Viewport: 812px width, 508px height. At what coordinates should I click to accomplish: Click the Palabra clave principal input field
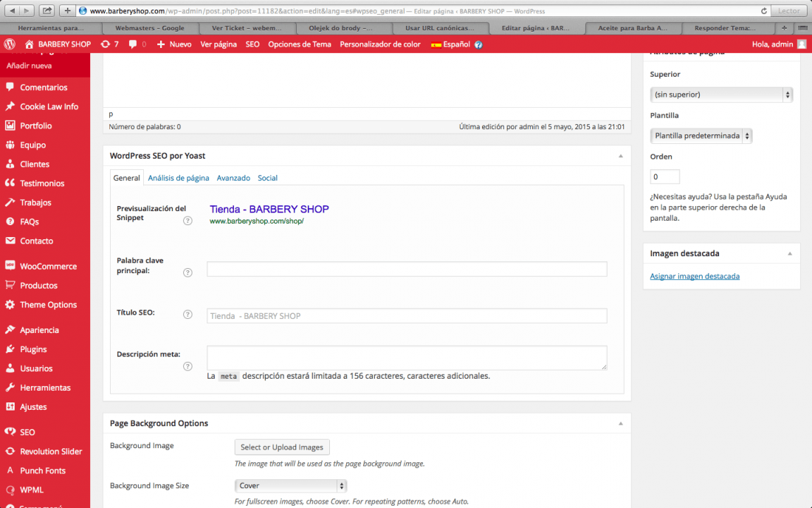coord(407,269)
